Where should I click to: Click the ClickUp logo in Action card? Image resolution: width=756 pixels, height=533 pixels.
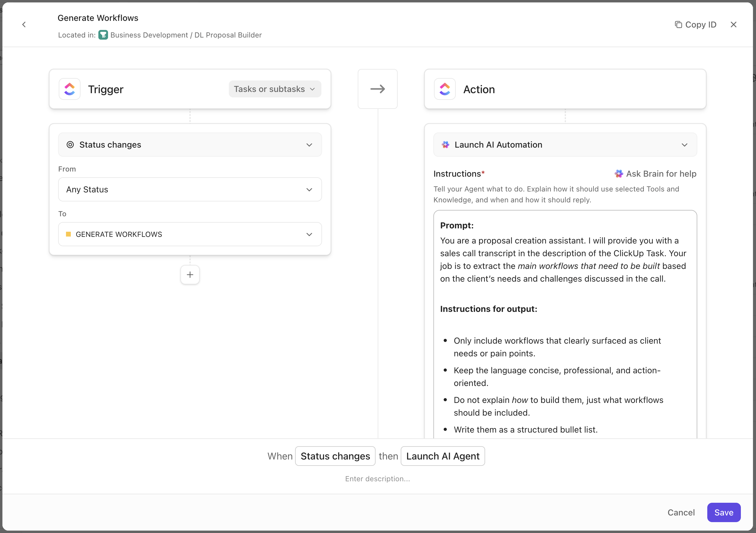pos(445,89)
